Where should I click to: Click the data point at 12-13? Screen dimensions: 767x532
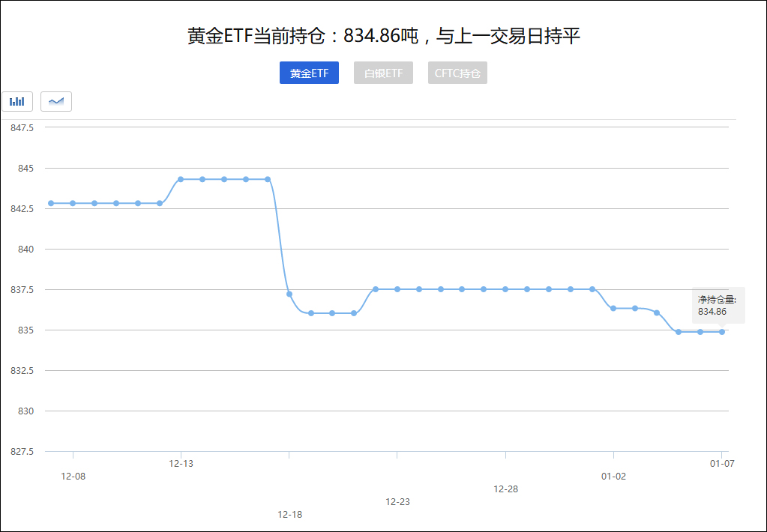click(181, 179)
